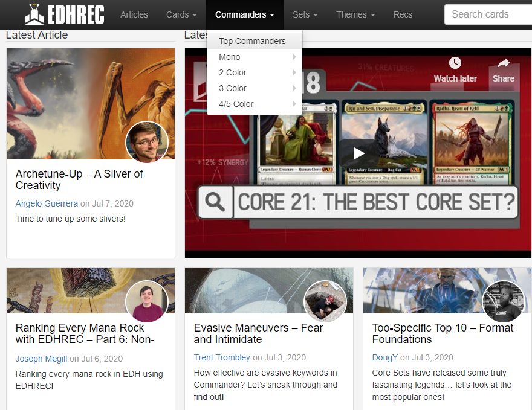532x410 pixels.
Task: Click the Watch later clock icon
Action: (455, 63)
